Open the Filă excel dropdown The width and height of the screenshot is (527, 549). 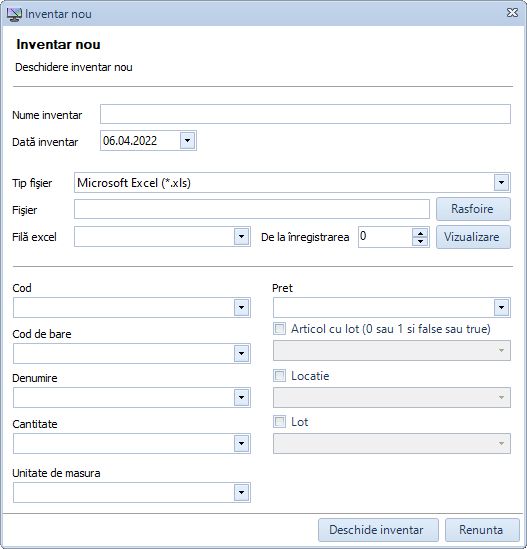[x=242, y=237]
